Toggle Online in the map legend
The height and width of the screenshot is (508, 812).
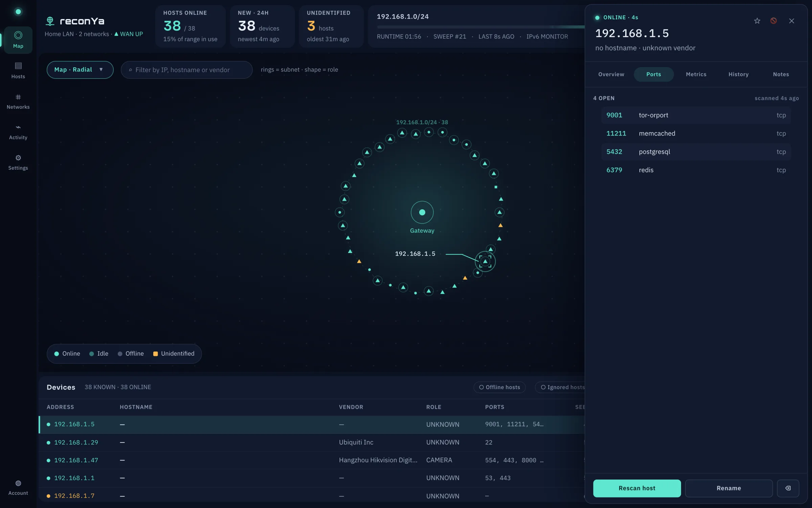pyautogui.click(x=67, y=354)
